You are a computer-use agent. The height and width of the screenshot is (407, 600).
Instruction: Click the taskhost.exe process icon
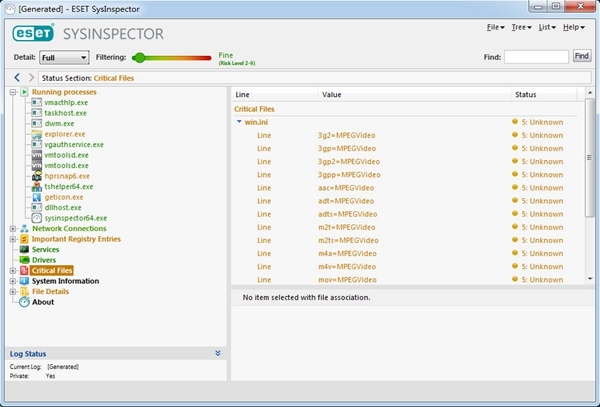(37, 113)
